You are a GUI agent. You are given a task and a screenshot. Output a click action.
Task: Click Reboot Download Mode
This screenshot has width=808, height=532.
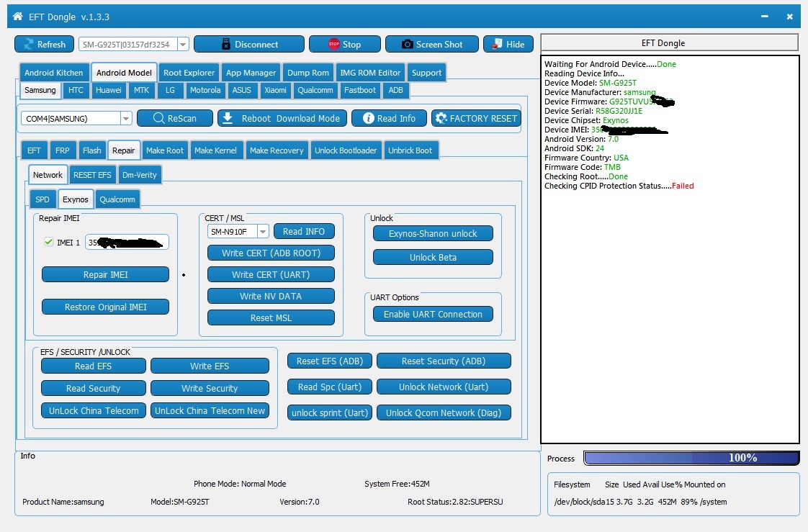(x=282, y=118)
